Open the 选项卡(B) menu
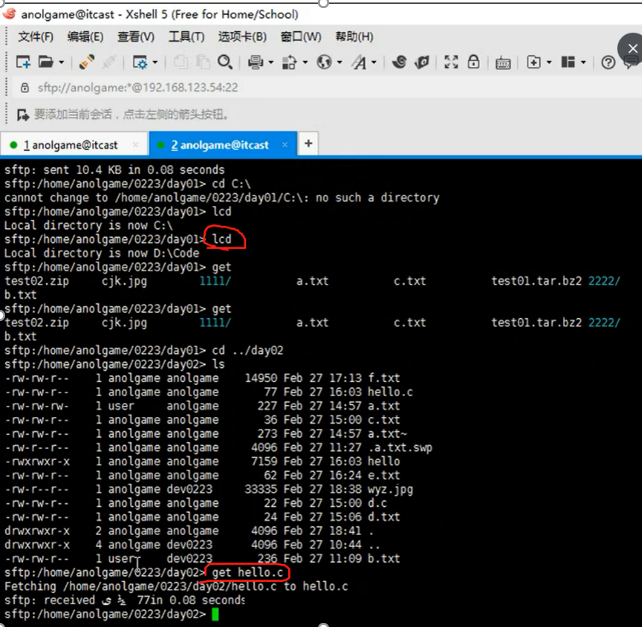 [x=242, y=37]
